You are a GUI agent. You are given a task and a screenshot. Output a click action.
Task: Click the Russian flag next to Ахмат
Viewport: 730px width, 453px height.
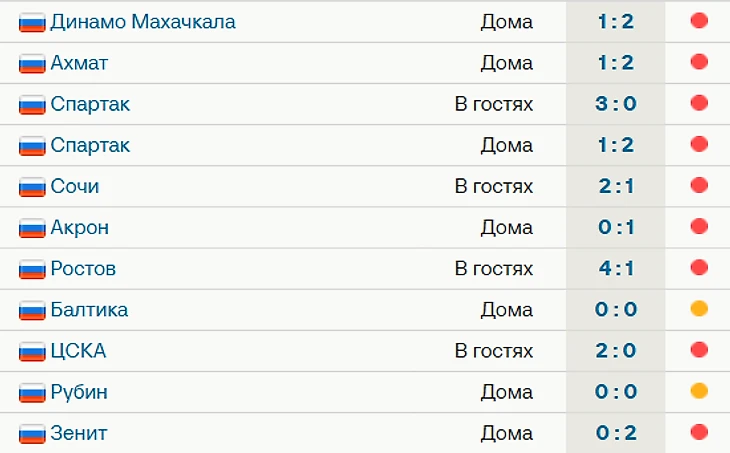tap(32, 64)
